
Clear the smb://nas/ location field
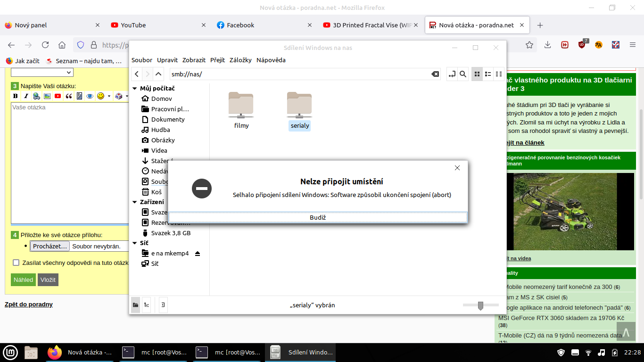435,74
